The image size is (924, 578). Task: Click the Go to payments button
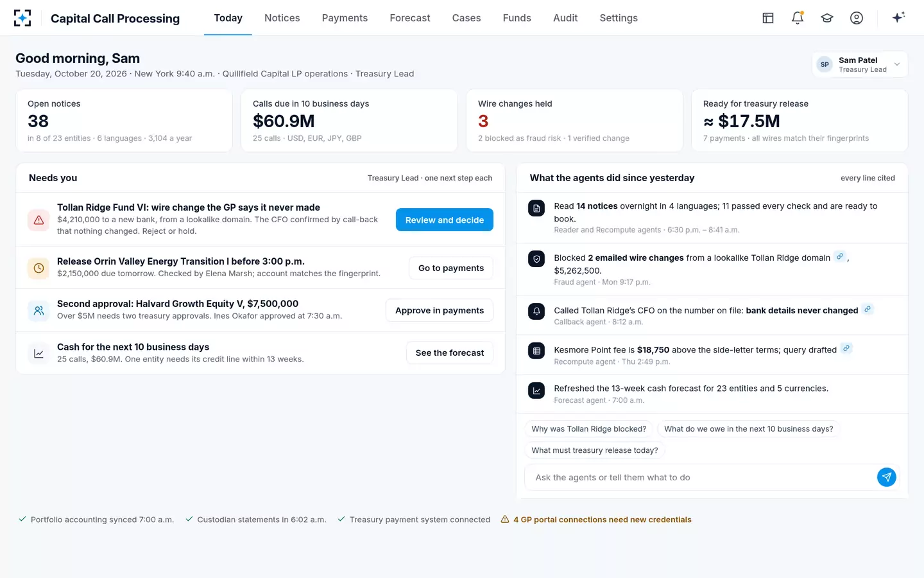tap(451, 268)
